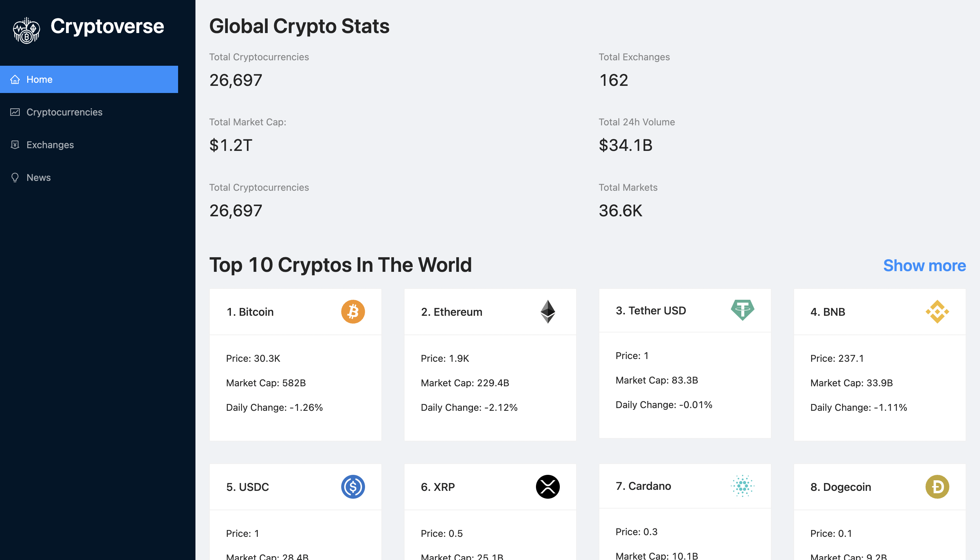The height and width of the screenshot is (560, 980).
Task: Click the USDC blue dollar logo
Action: click(x=352, y=486)
